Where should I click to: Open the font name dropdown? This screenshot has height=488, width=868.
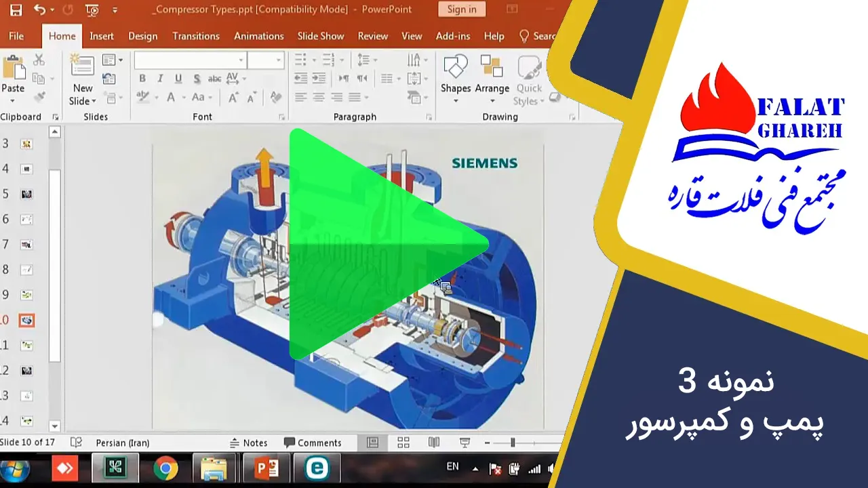click(x=241, y=60)
